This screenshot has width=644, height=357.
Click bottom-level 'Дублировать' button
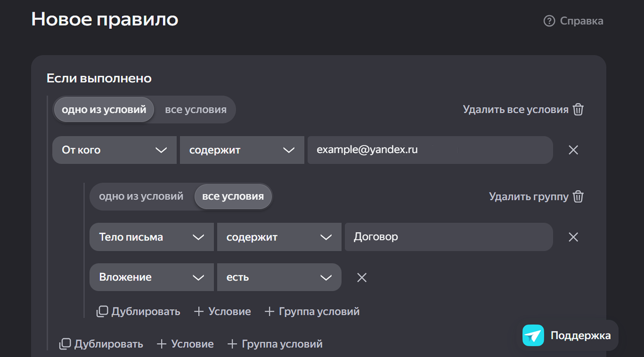pos(101,344)
